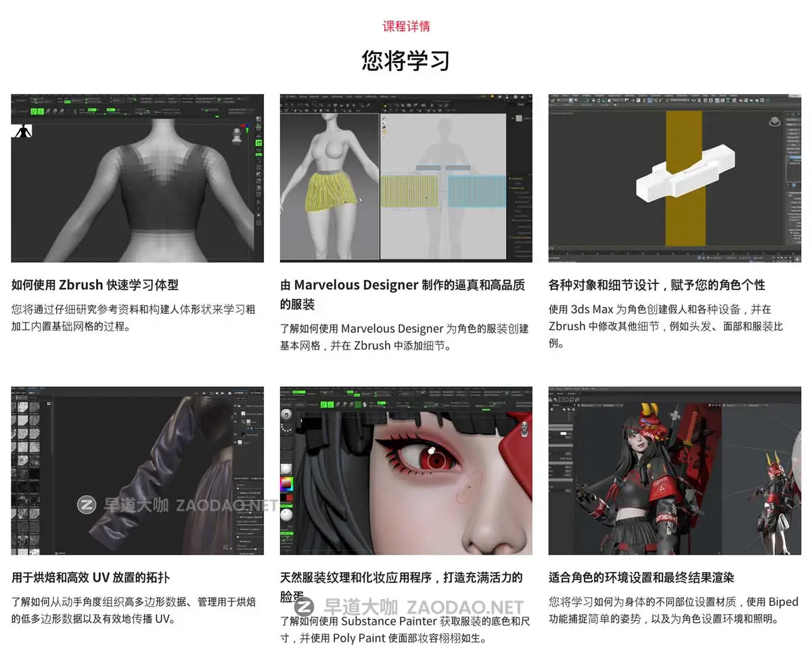Select the Rotate tool in the 3ds Max toolbar
The height and width of the screenshot is (660, 812).
(x=599, y=101)
